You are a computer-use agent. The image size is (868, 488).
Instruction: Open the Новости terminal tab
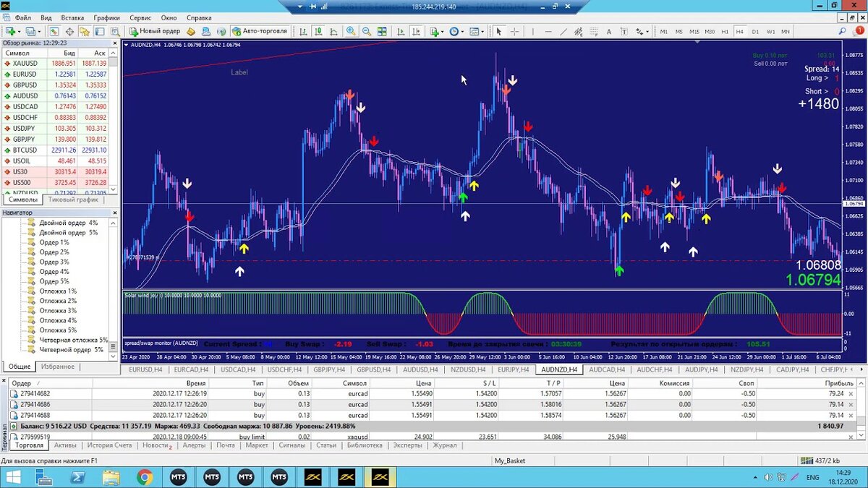point(156,445)
